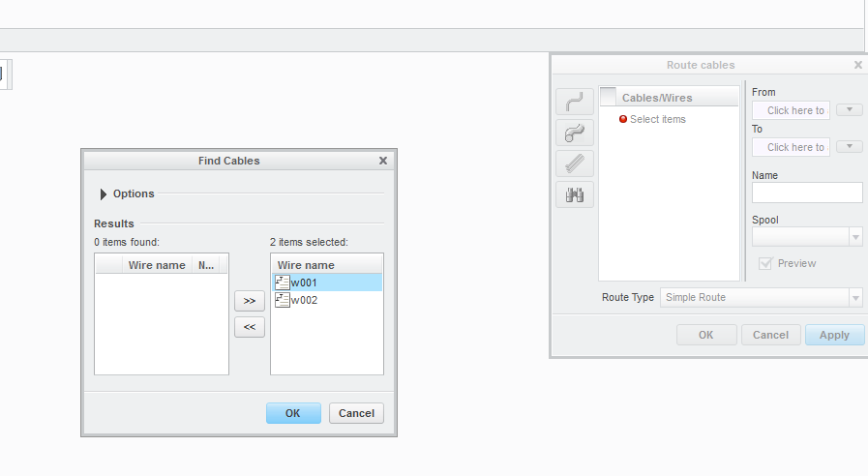The height and width of the screenshot is (476, 868).
Task: Open the From dropdown arrow
Action: point(850,109)
